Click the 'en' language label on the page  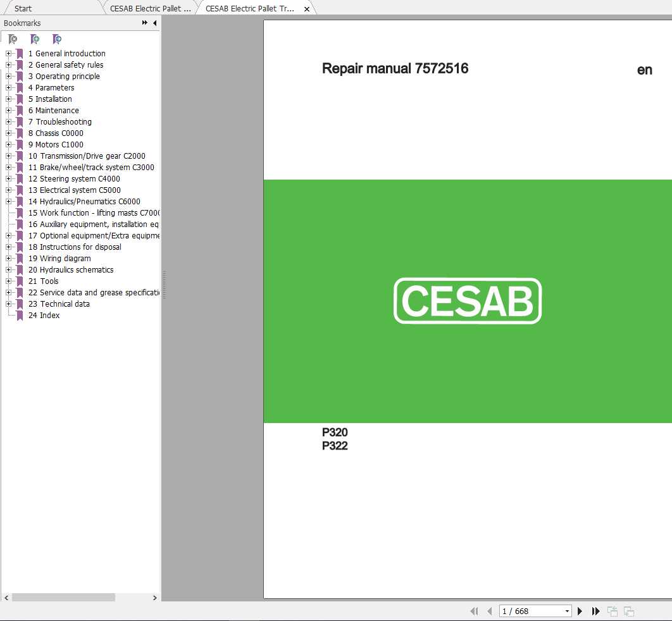[x=645, y=70]
